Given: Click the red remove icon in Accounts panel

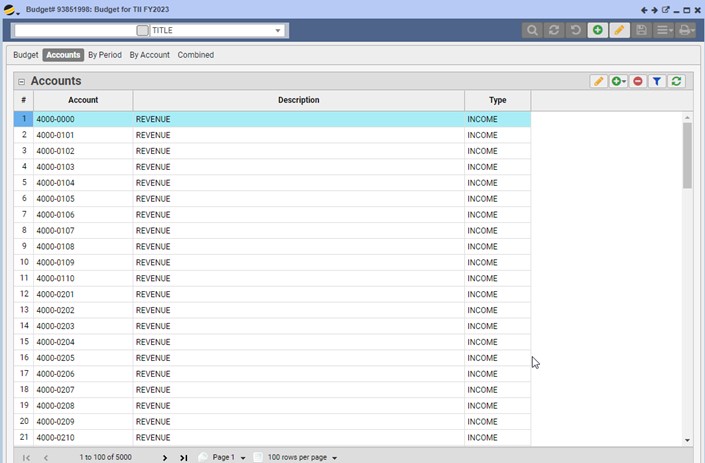Looking at the screenshot, I should coord(638,82).
